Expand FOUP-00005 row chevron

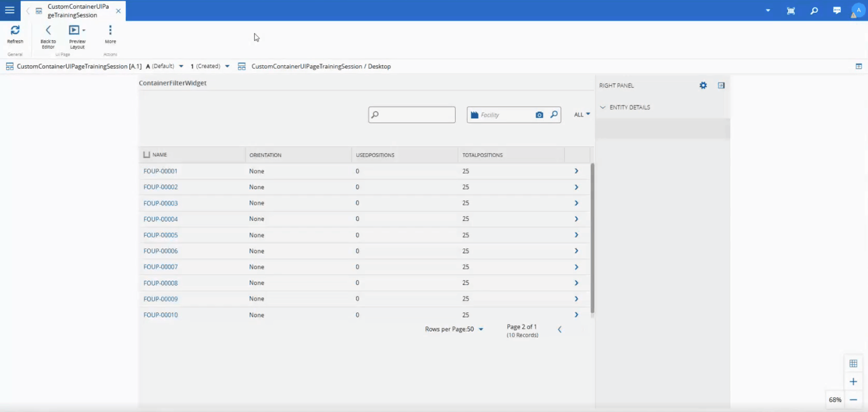pos(576,235)
